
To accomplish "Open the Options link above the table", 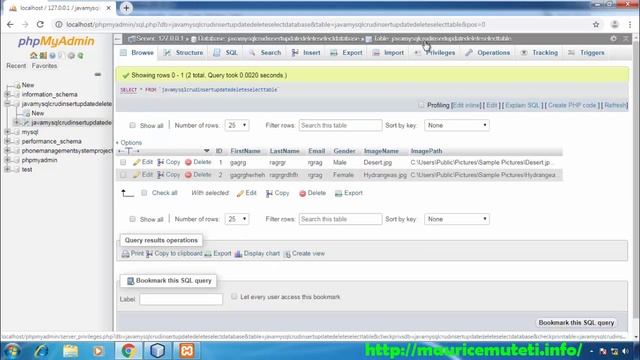I will 131,142.
